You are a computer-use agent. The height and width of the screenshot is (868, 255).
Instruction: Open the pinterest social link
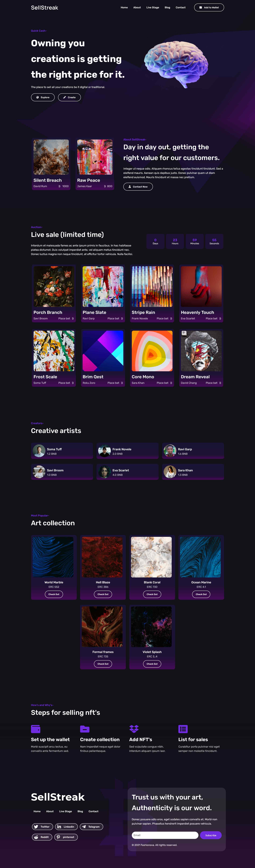pyautogui.click(x=66, y=837)
